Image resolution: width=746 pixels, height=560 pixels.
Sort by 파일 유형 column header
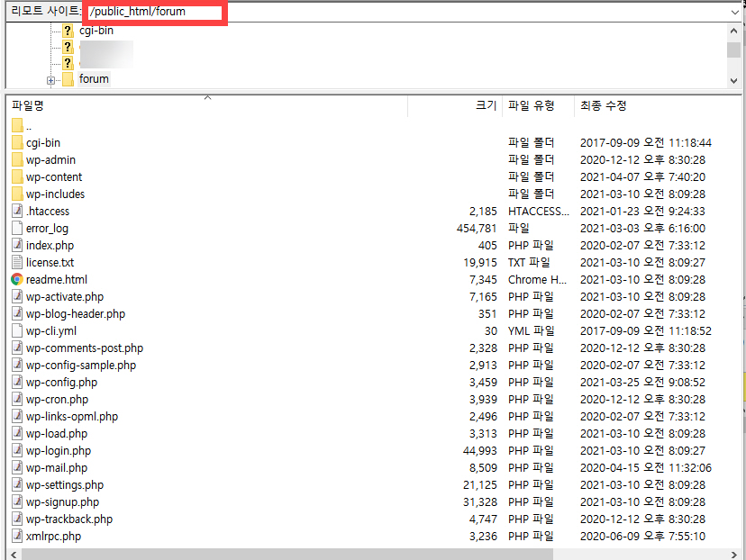pos(539,105)
